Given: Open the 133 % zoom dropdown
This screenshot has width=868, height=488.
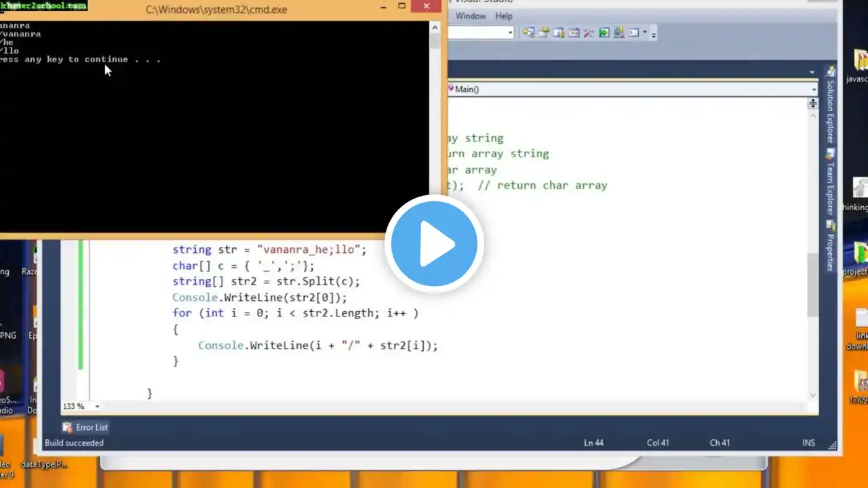Looking at the screenshot, I should tap(97, 407).
